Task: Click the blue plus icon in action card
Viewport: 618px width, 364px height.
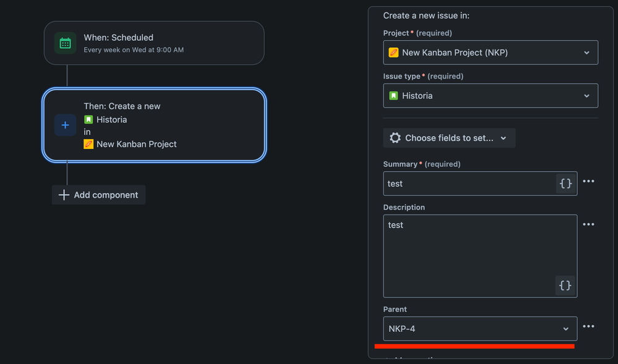Action: (x=65, y=125)
